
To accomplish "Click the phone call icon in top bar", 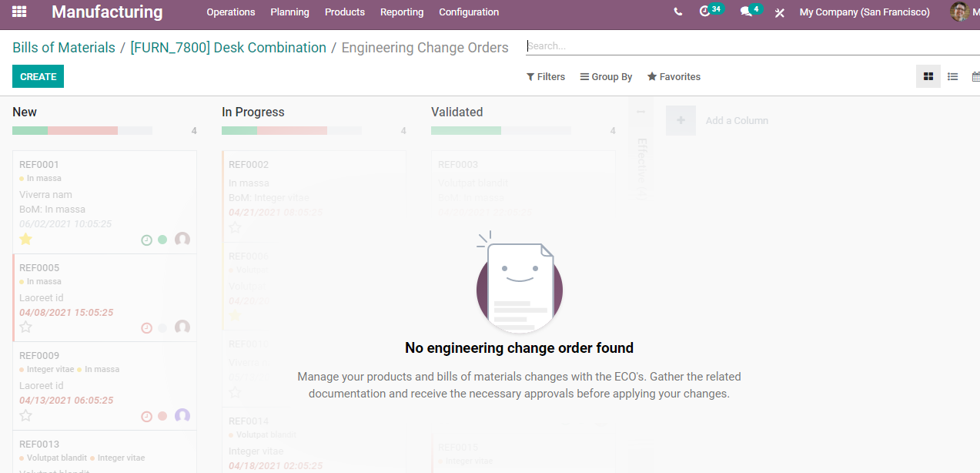I will pyautogui.click(x=677, y=12).
